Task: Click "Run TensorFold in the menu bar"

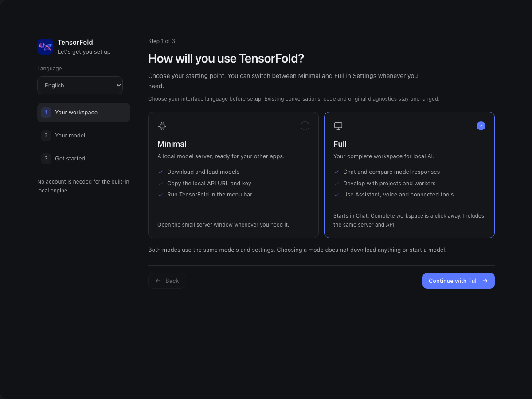Action: click(210, 195)
